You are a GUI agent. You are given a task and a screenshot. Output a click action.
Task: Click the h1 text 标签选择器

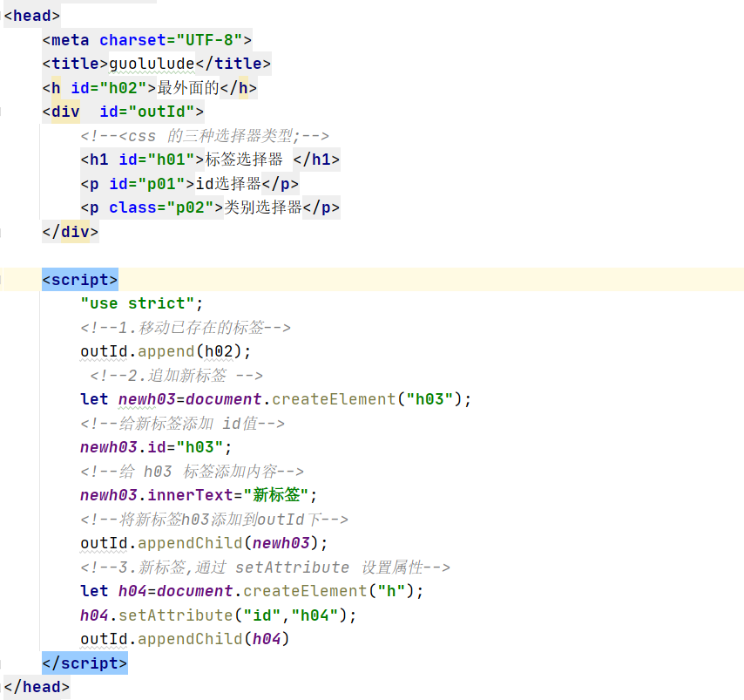244,160
